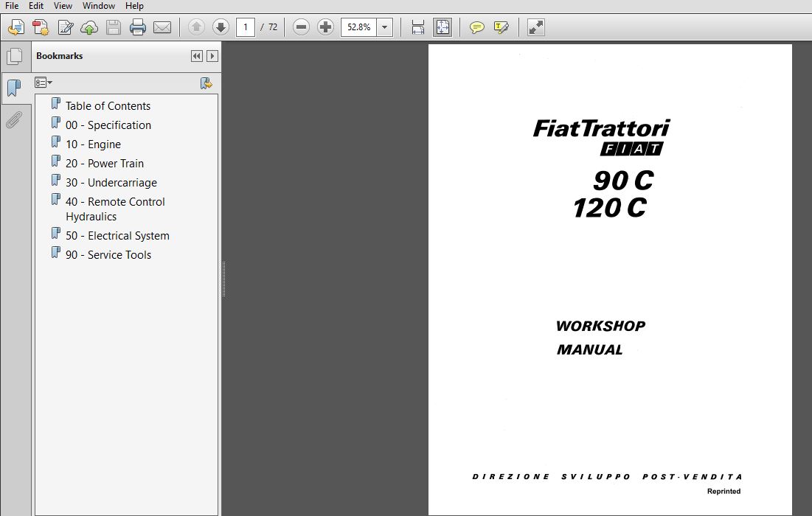Click the Read Mode expand icon

tap(535, 27)
